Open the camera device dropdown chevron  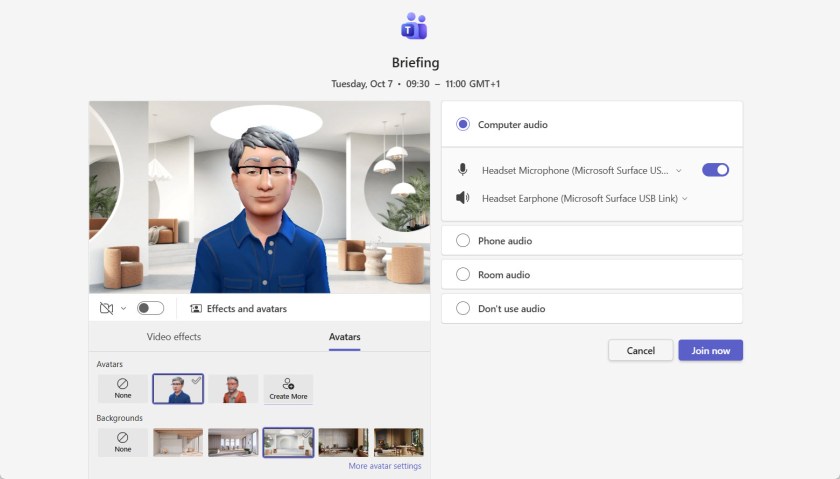click(x=123, y=309)
